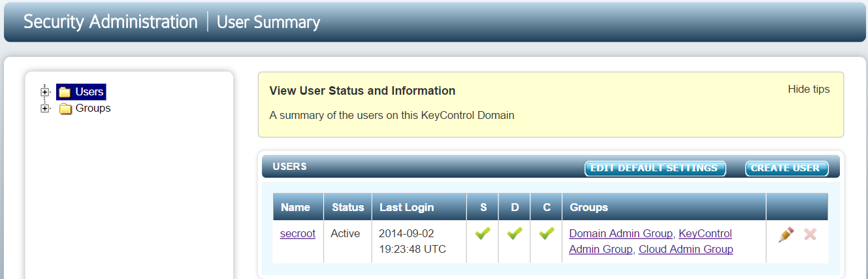Click the Create User button

click(786, 169)
